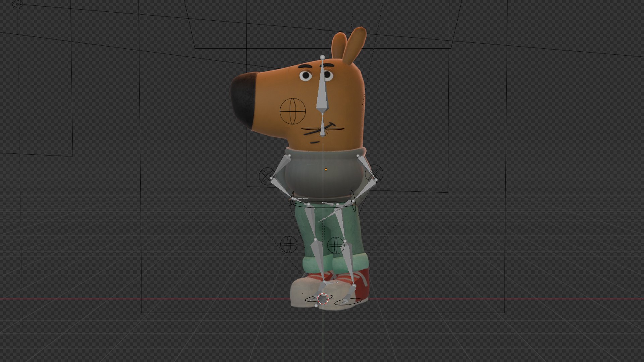Click the sphere empty on the character's cheek
644x362 pixels.
pyautogui.click(x=292, y=111)
